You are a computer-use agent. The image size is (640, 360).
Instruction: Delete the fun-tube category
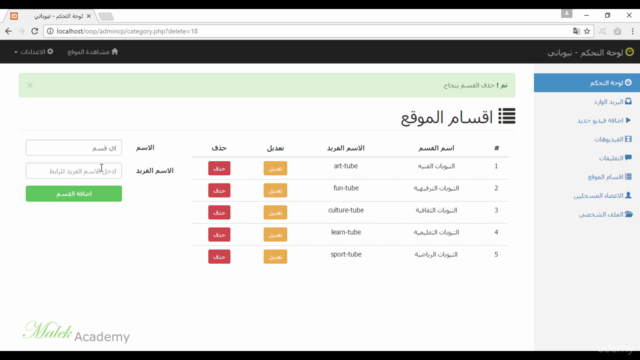(x=219, y=190)
